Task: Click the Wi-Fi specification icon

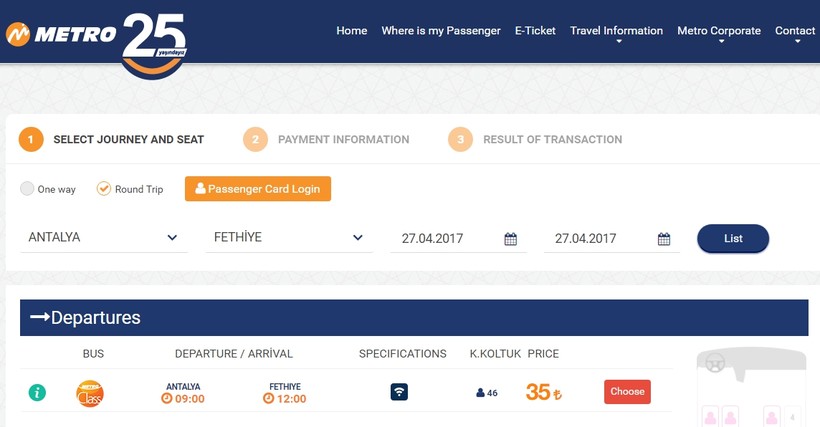Action: click(x=399, y=392)
